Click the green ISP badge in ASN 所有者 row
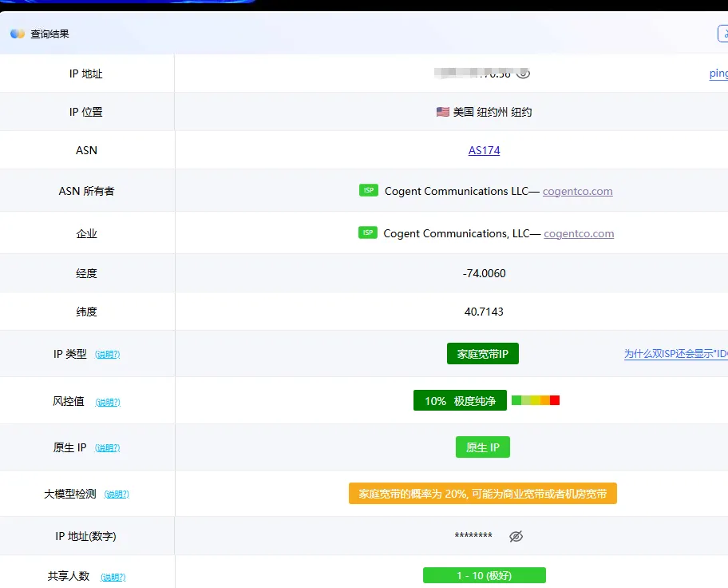The width and height of the screenshot is (728, 588). (369, 191)
